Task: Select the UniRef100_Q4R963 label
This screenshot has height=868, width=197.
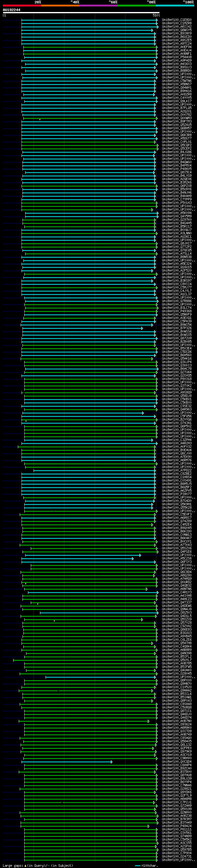Action: 177,410
